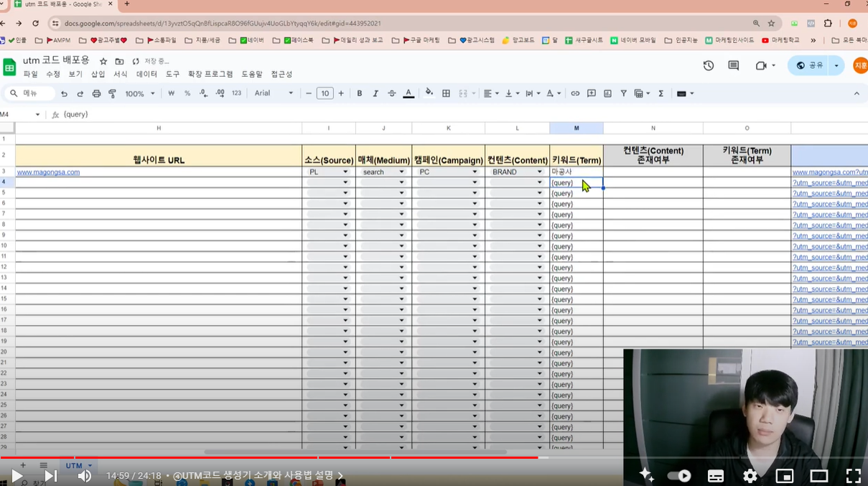The height and width of the screenshot is (486, 868).
Task: Decrease font size with minus button
Action: pos(309,93)
